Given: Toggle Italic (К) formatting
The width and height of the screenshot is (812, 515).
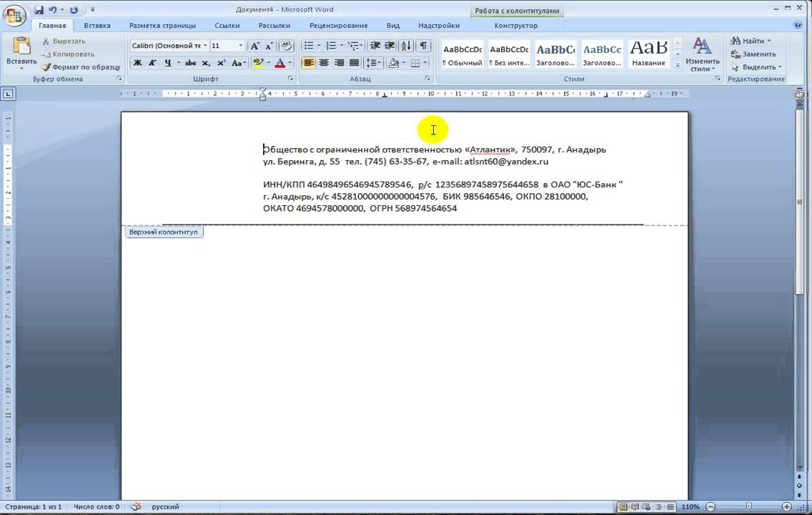Looking at the screenshot, I should (152, 63).
